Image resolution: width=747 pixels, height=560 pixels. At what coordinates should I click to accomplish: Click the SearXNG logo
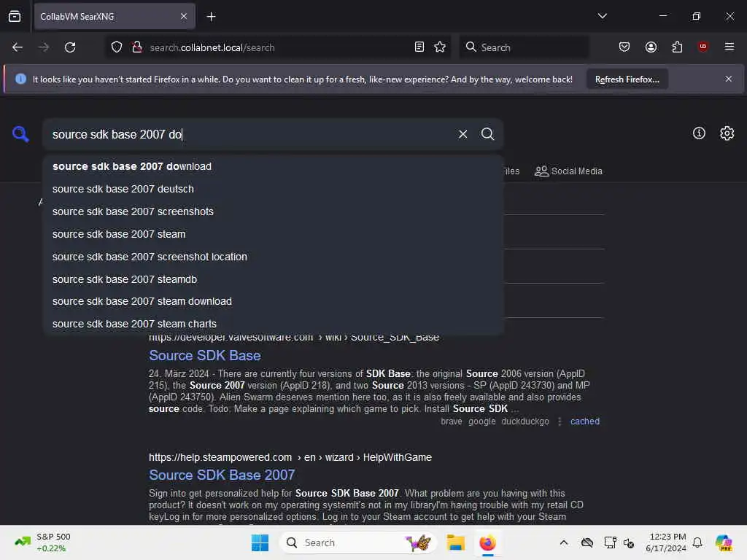click(x=20, y=134)
